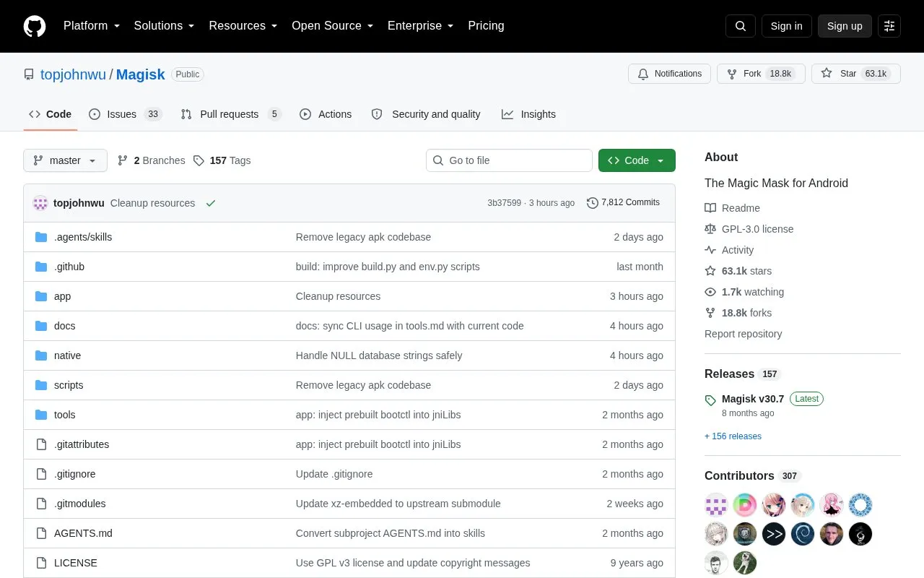Screen dimensions: 924x578
Task: Click the GitHub logo icon
Action: [35, 26]
